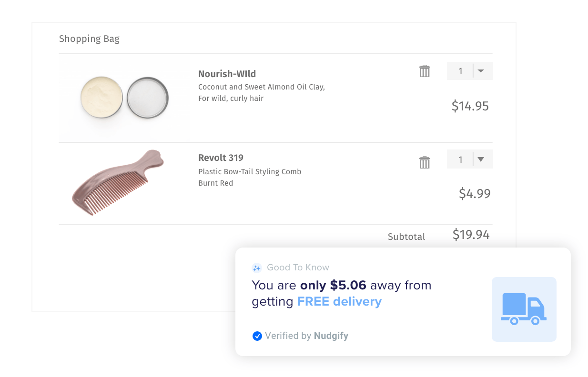
Task: Click Nourish-Wild quantity value field
Action: point(460,71)
